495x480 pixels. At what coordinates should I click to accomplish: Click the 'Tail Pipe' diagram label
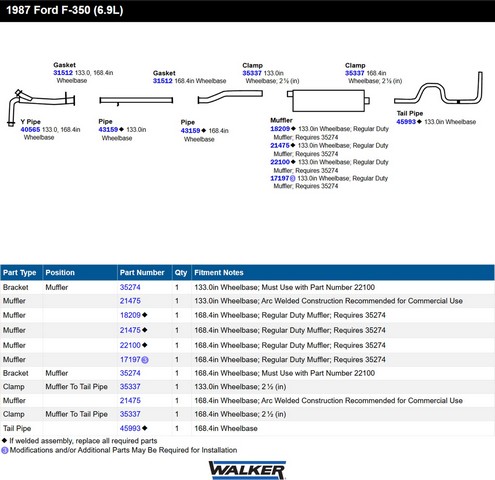(410, 113)
